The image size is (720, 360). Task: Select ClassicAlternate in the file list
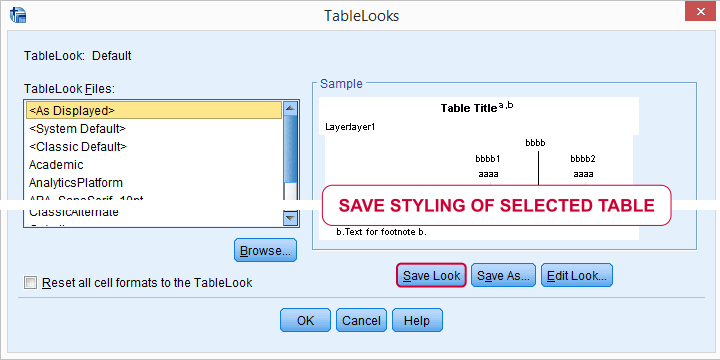(x=154, y=212)
